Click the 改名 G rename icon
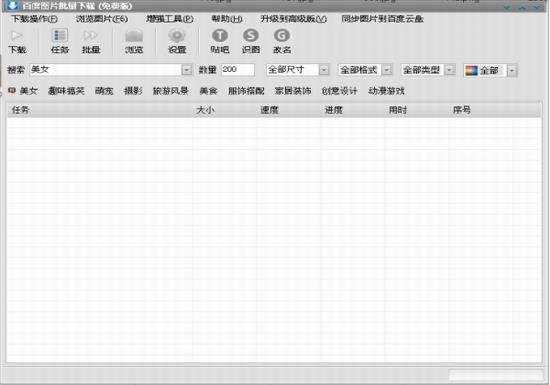Screen dimensions: 550x385 (282, 35)
